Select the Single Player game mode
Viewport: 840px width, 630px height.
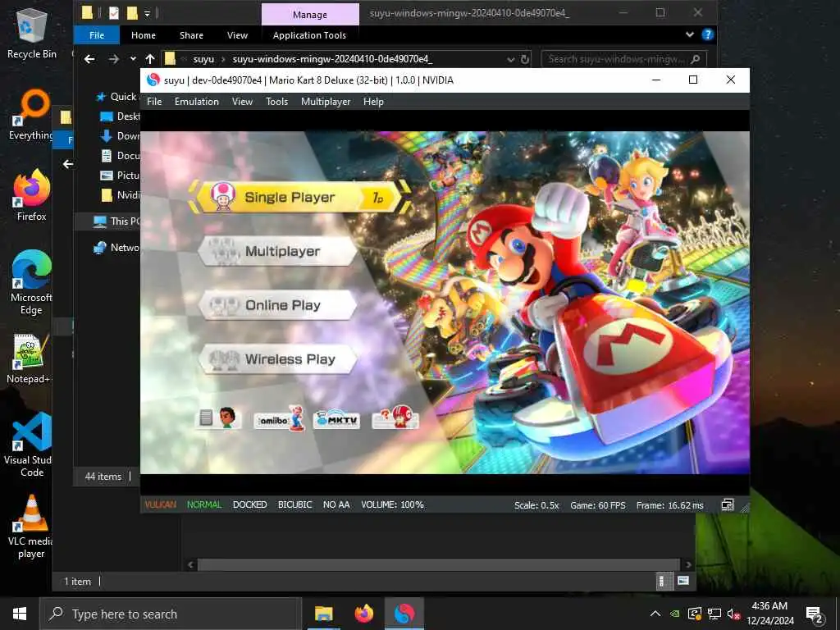[x=299, y=197]
